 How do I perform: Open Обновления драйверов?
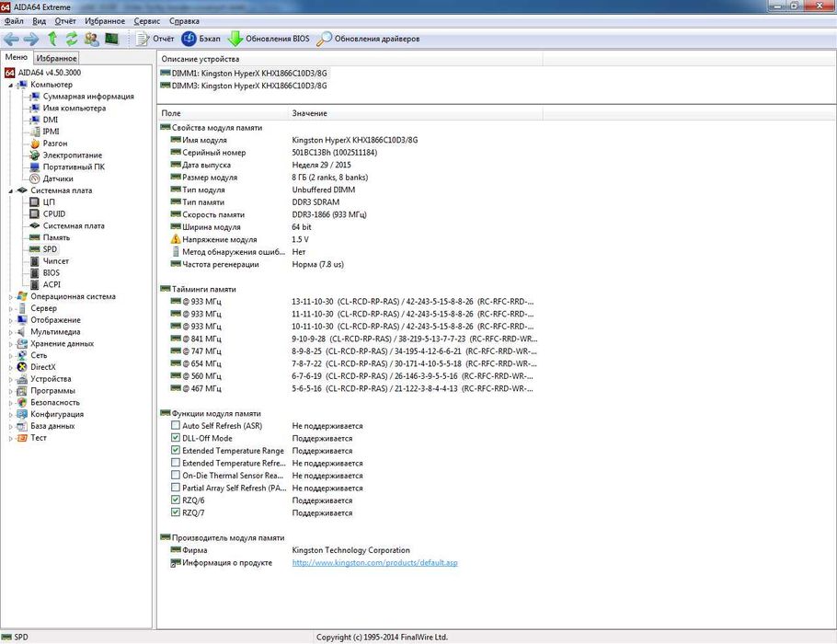pos(368,39)
